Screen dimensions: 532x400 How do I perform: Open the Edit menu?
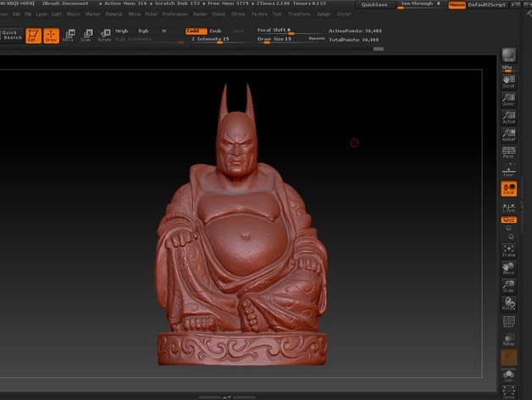16,14
